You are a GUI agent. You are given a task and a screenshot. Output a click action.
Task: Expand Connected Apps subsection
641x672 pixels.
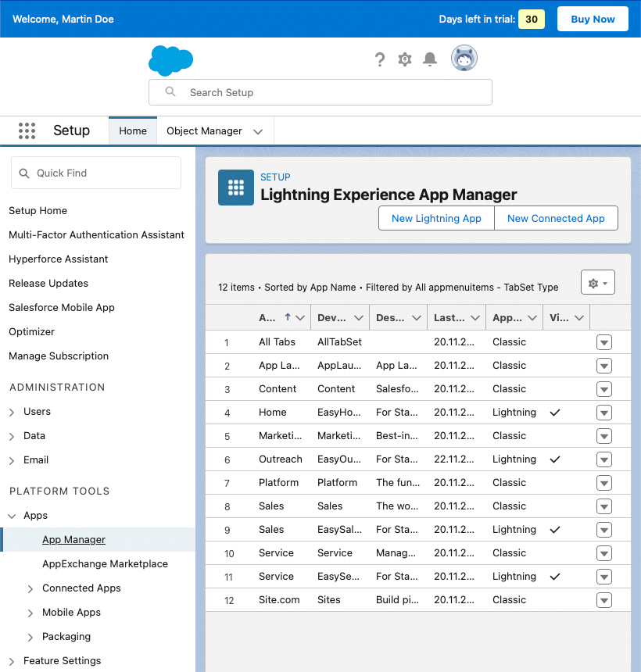30,589
